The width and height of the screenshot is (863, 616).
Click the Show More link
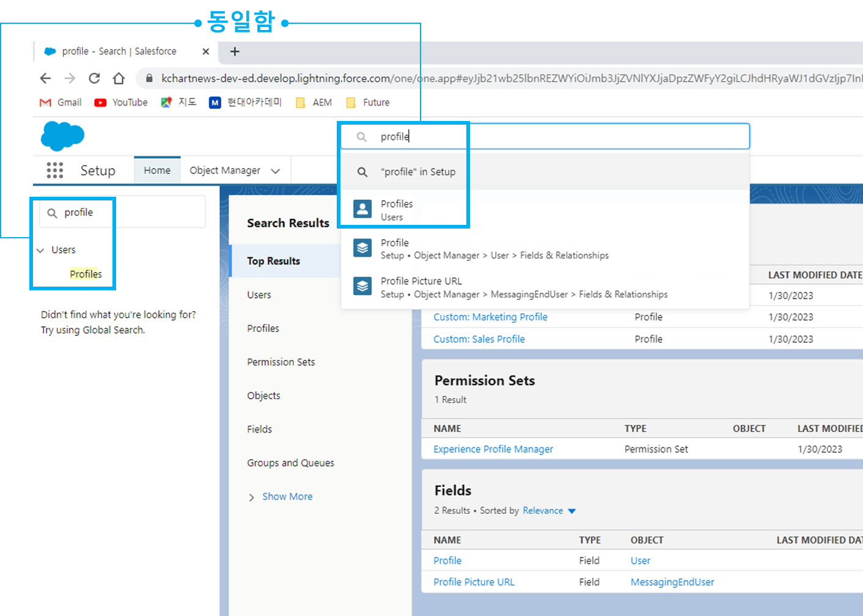point(287,496)
